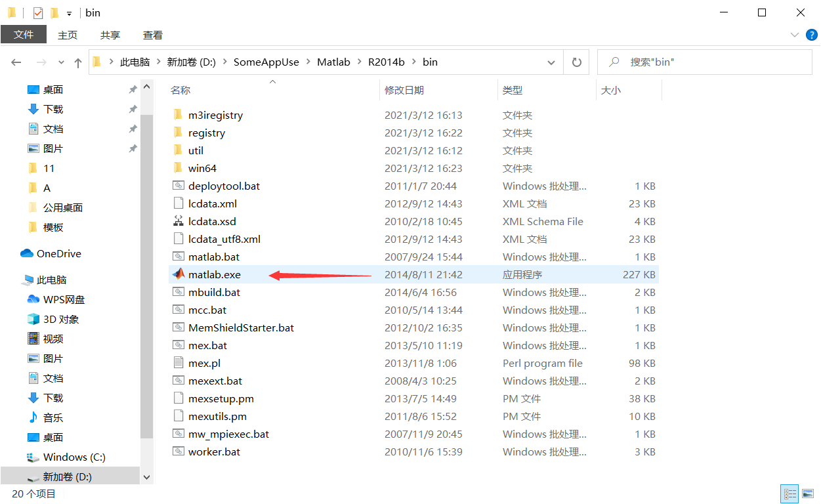Image resolution: width=821 pixels, height=504 pixels.
Task: Open the help question mark icon
Action: click(811, 35)
